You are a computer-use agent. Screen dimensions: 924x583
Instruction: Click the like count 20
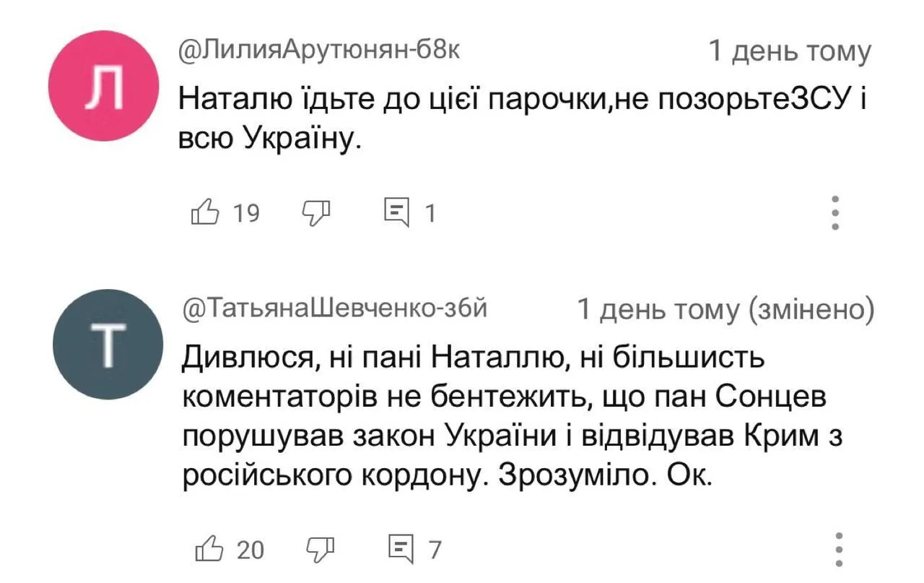pos(251,550)
